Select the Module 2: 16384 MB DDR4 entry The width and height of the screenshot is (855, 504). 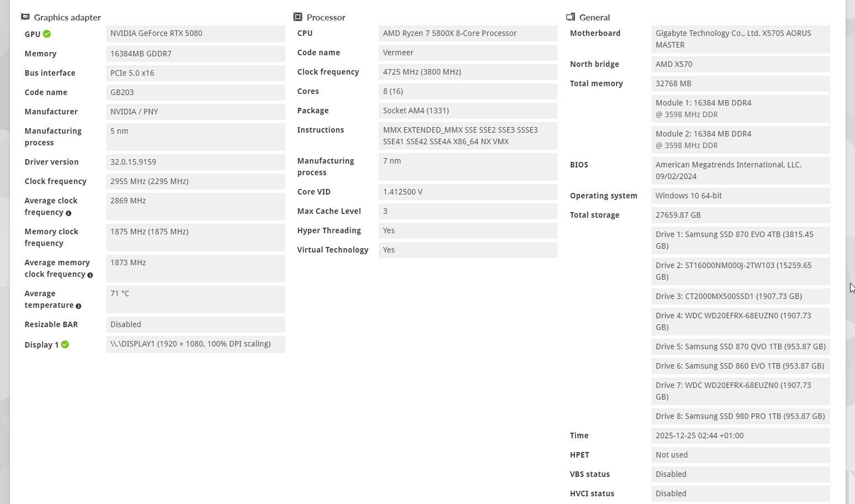(x=741, y=140)
